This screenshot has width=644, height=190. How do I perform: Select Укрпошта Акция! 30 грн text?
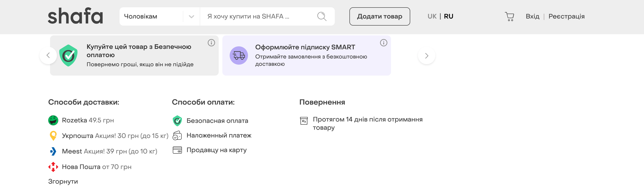click(115, 136)
